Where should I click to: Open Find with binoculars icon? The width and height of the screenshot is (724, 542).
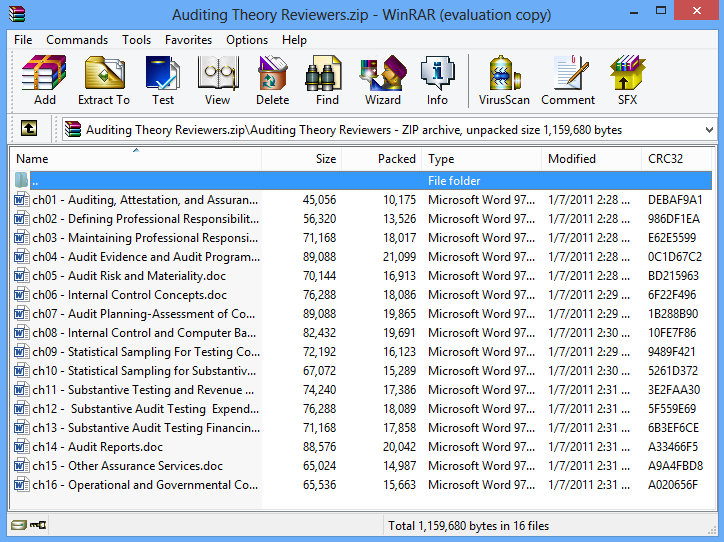(323, 72)
